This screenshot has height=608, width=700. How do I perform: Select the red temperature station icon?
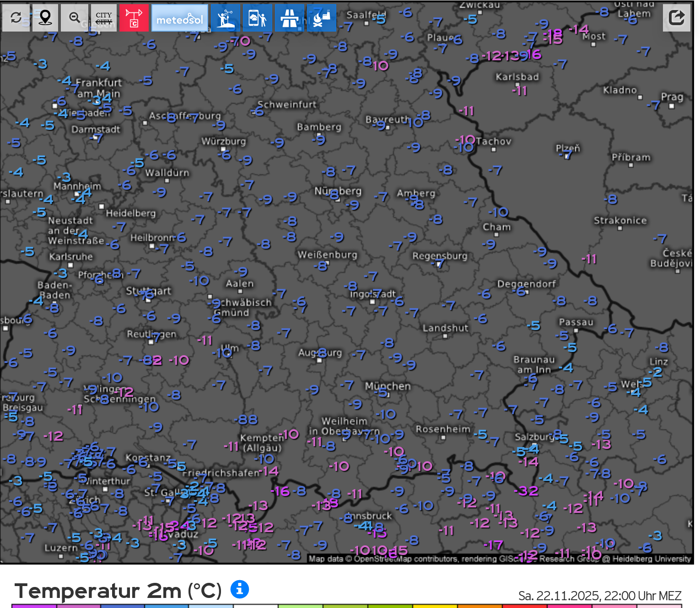134,18
